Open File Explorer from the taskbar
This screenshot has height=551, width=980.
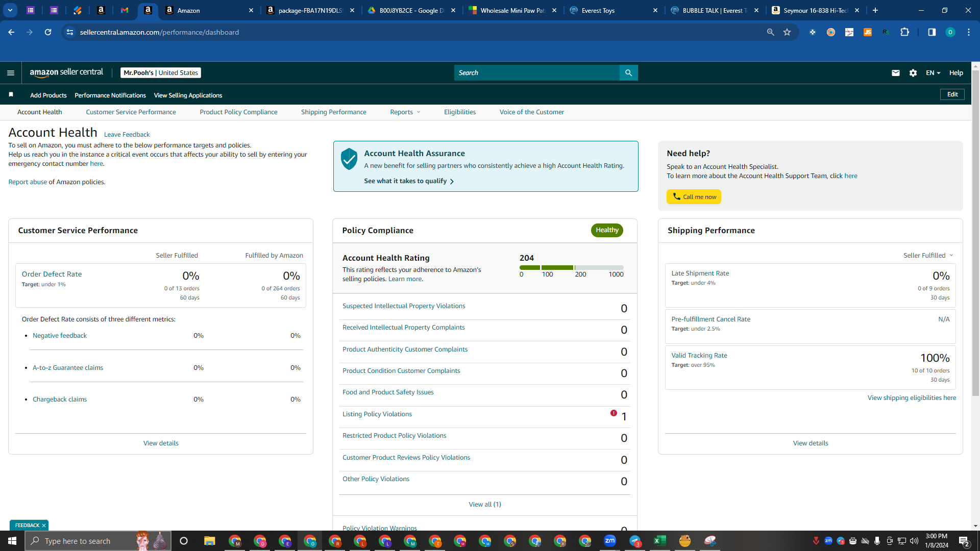tap(209, 541)
